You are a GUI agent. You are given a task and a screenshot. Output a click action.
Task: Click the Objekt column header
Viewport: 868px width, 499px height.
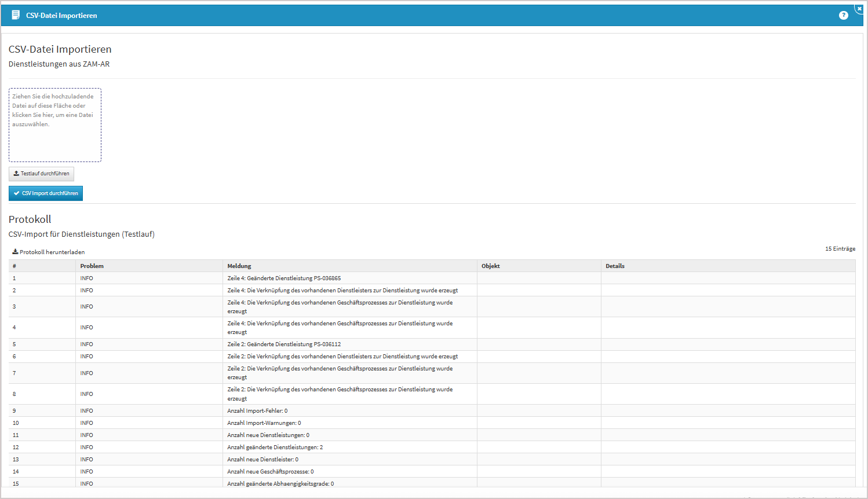coord(490,266)
